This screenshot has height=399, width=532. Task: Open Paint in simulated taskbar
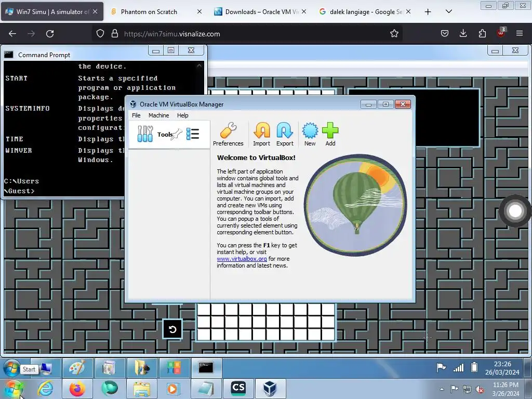(x=77, y=368)
